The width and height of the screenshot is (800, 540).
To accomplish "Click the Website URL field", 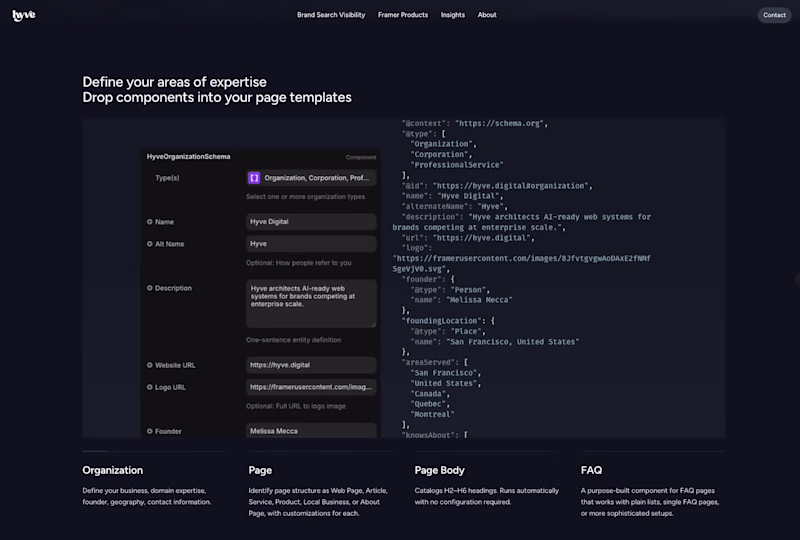I will tap(311, 365).
